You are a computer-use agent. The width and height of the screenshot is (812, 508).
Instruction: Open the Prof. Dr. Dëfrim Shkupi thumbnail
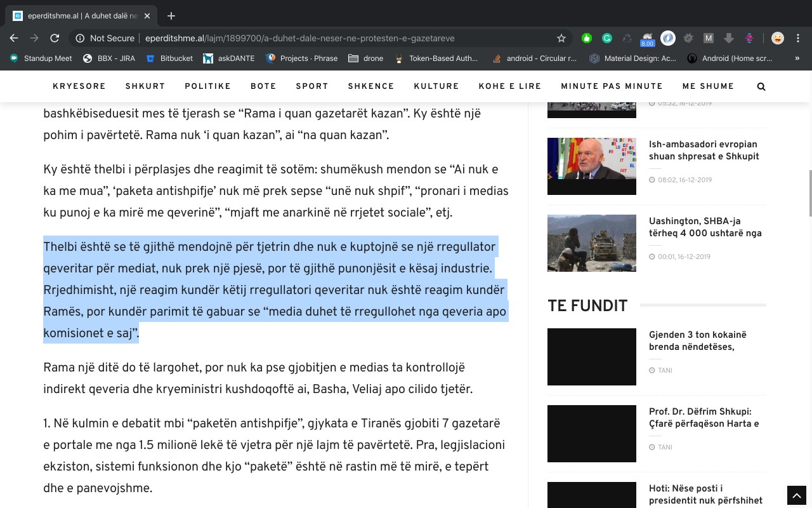(x=592, y=434)
